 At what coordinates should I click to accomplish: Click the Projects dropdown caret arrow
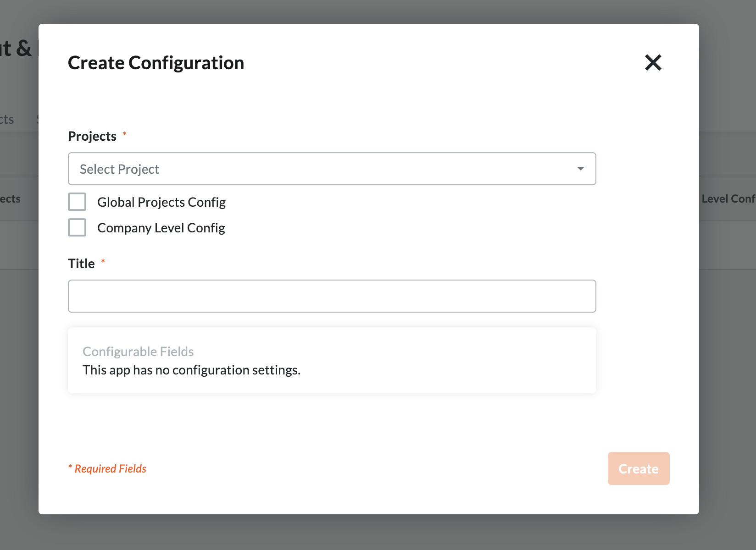[x=580, y=169]
